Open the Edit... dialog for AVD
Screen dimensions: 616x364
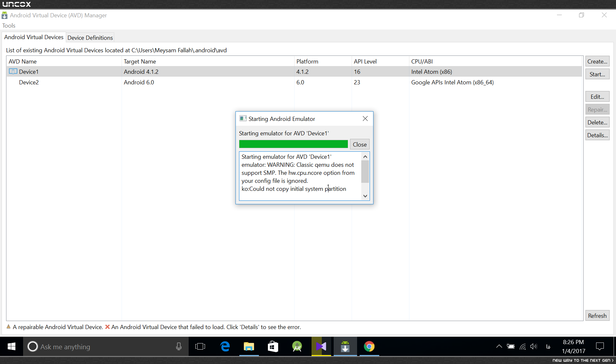click(597, 97)
